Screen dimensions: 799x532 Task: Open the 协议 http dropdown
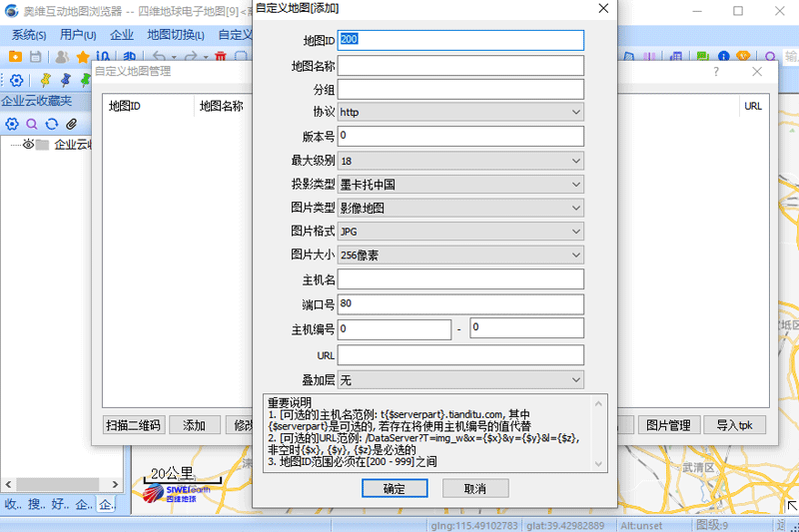tap(460, 112)
